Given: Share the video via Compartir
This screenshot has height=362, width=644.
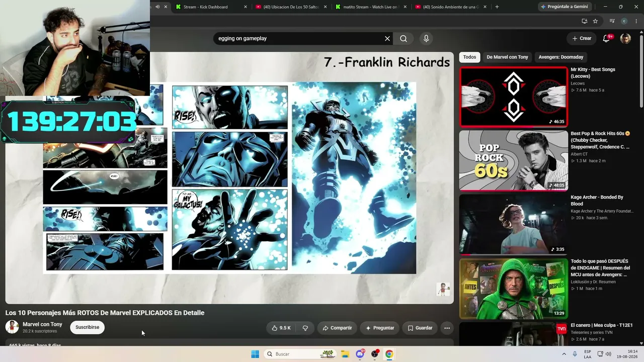Looking at the screenshot, I should click(337, 328).
